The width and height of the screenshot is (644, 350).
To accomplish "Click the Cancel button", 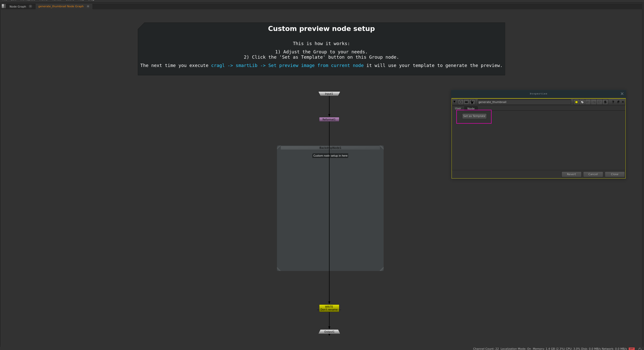I will tap(593, 174).
